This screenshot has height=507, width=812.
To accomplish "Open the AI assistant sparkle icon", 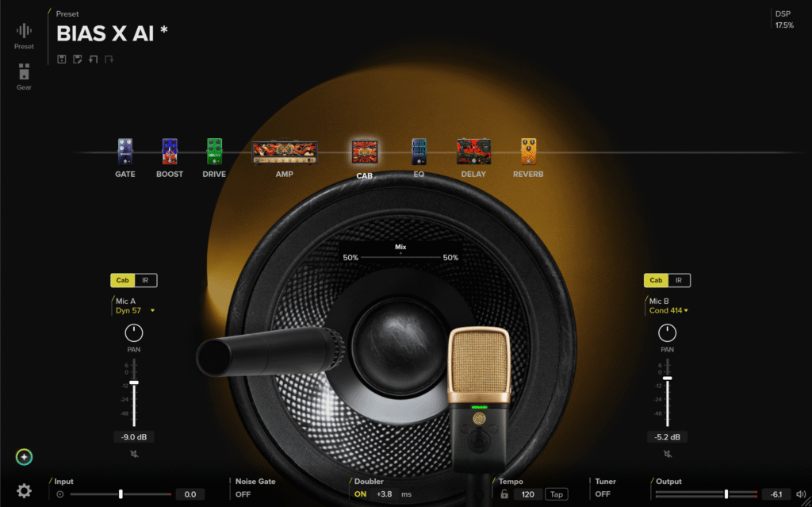I will [x=25, y=457].
